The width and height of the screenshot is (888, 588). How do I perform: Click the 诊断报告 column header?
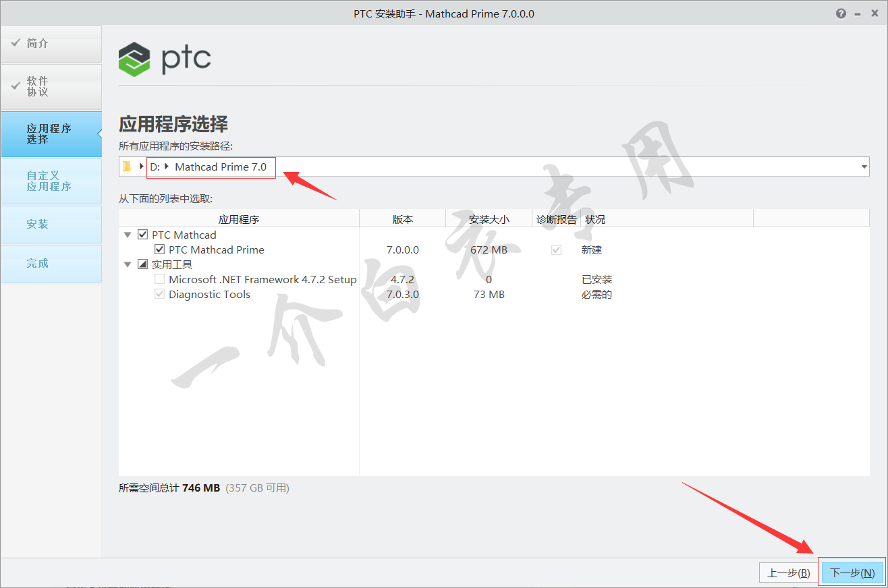coord(556,218)
